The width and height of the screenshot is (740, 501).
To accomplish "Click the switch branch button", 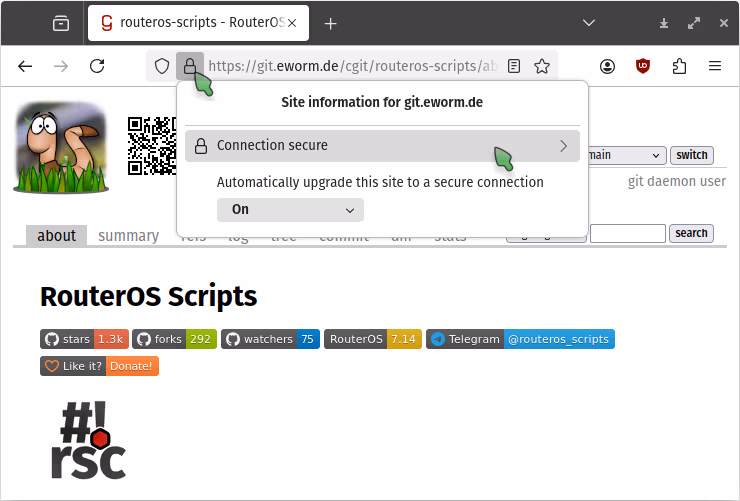I will coord(691,155).
